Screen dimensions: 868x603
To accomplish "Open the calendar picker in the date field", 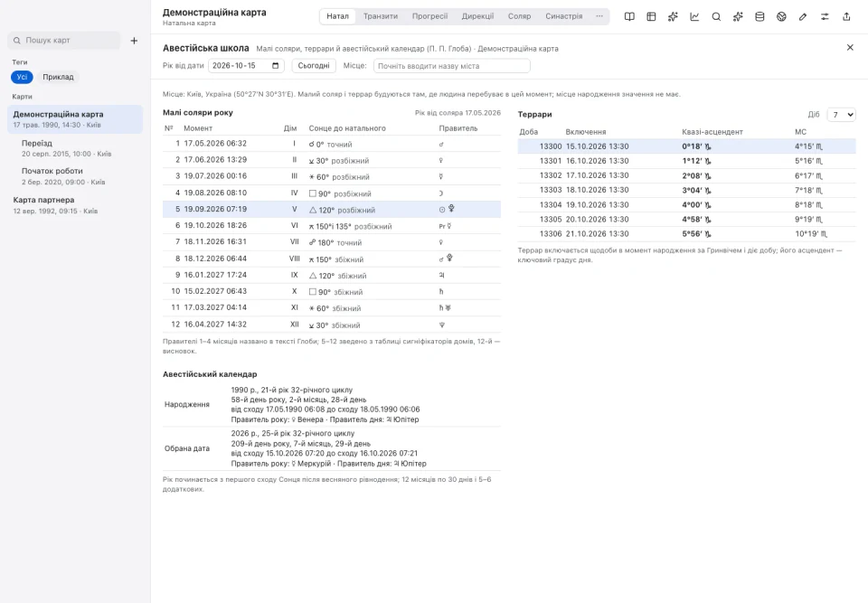I will point(276,66).
